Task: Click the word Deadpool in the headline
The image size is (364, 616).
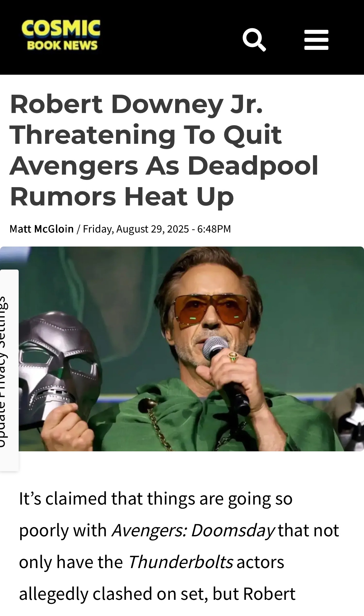Action: point(253,166)
